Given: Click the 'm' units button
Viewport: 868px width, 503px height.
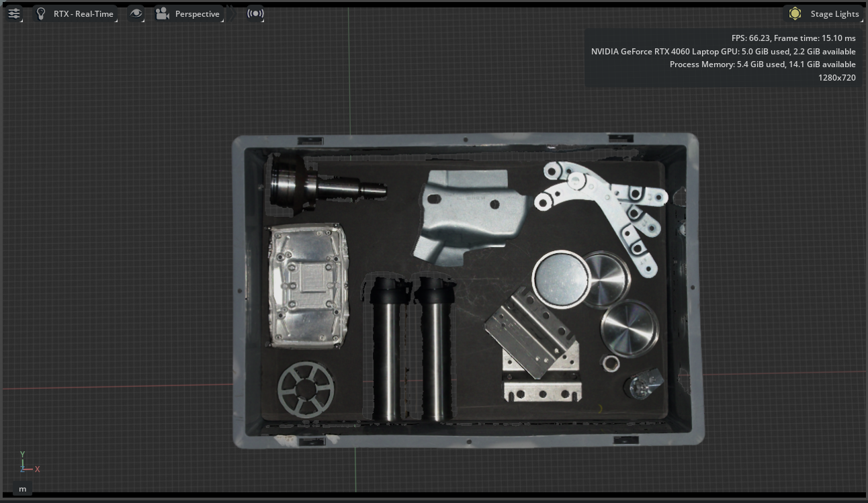Looking at the screenshot, I should tap(22, 489).
